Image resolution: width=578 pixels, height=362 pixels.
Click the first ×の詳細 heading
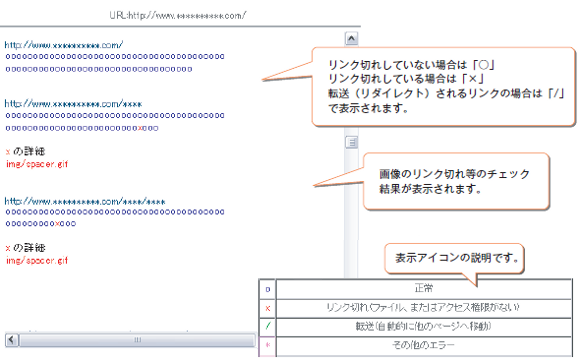[25, 151]
